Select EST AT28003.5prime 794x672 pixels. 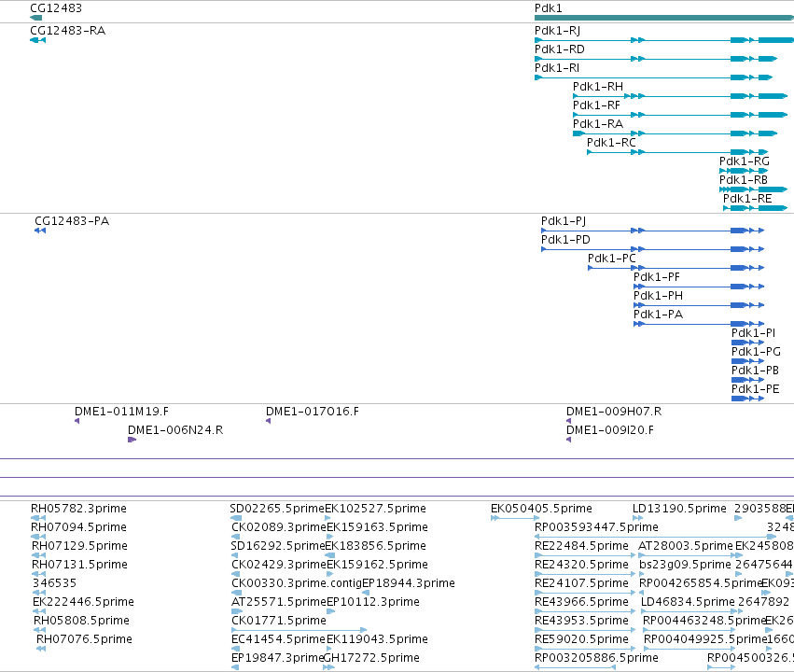pyautogui.click(x=685, y=546)
